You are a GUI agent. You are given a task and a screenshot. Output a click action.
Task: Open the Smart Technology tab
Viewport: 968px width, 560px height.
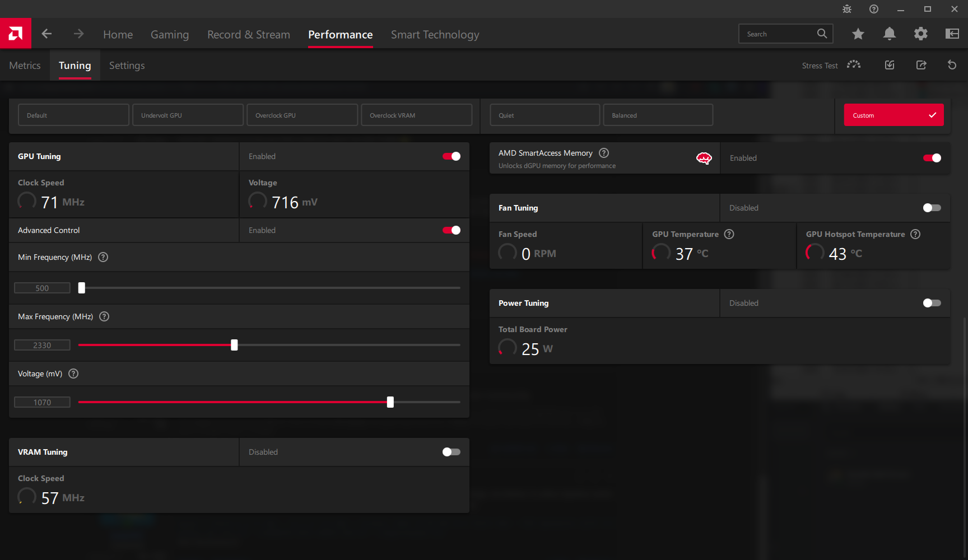coord(435,35)
